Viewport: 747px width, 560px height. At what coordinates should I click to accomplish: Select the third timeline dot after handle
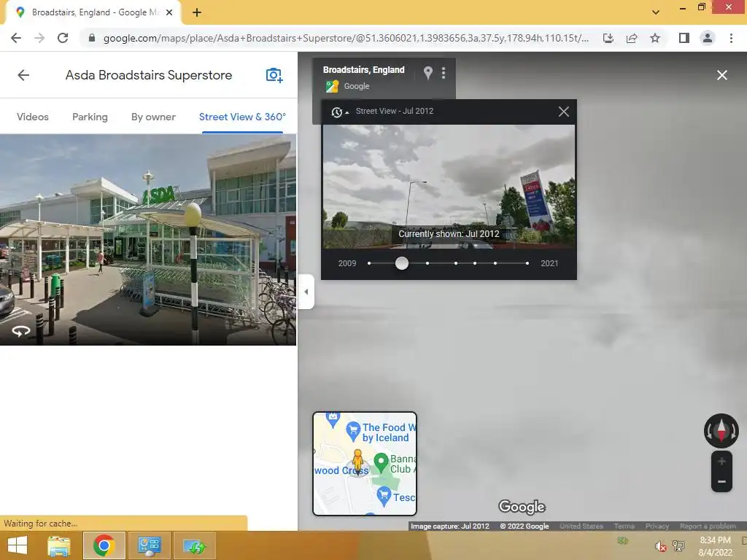pyautogui.click(x=474, y=263)
